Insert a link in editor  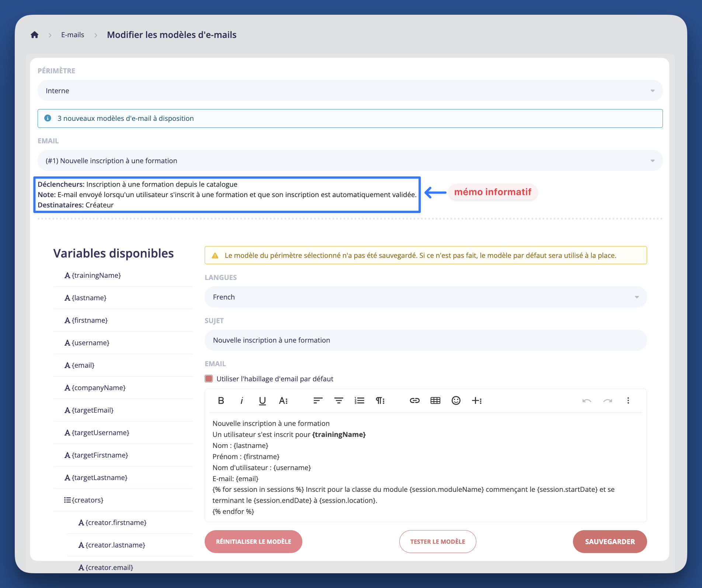[x=415, y=400]
